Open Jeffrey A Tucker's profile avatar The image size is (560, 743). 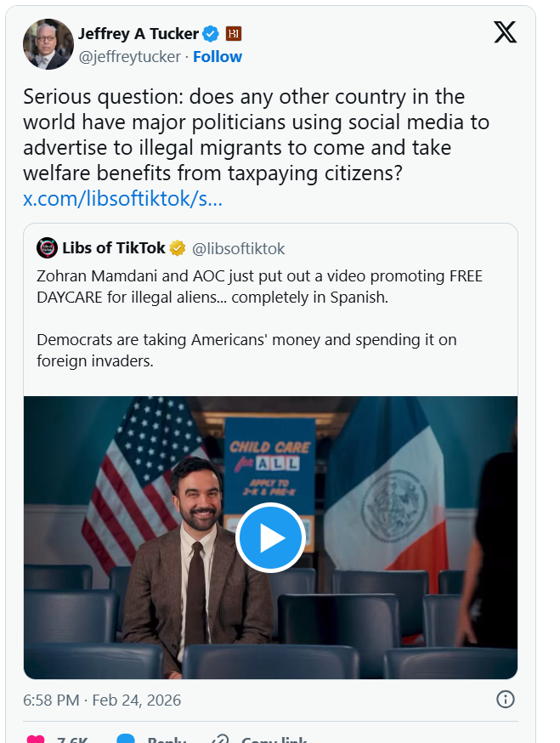(48, 44)
